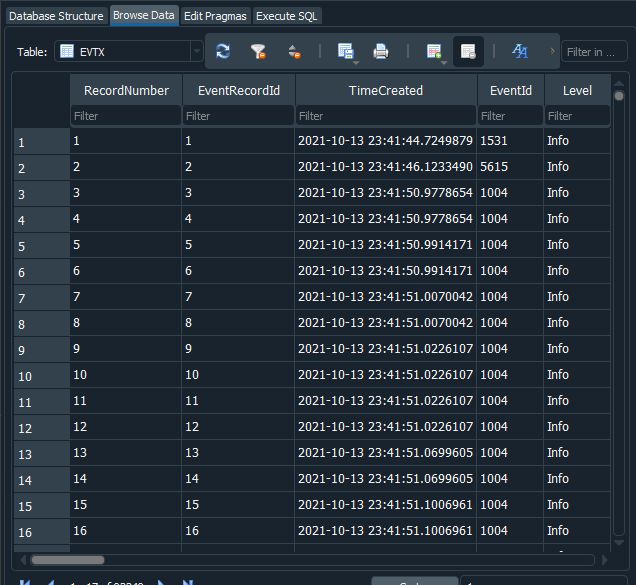Click vertical scrollbar down arrow
Screen dimensions: 636x585
pyautogui.click(x=619, y=542)
